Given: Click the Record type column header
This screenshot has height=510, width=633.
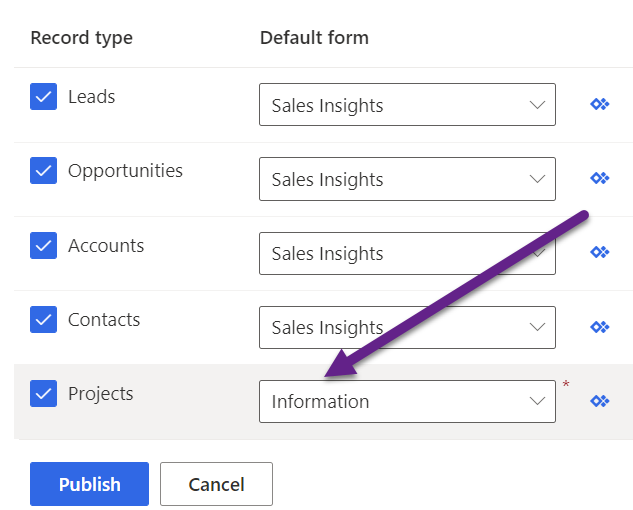Looking at the screenshot, I should 81,38.
